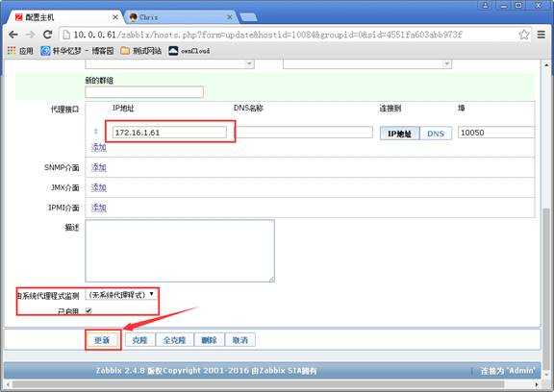Close the 配置主机 tab
The height and width of the screenshot is (392, 554).
point(115,17)
